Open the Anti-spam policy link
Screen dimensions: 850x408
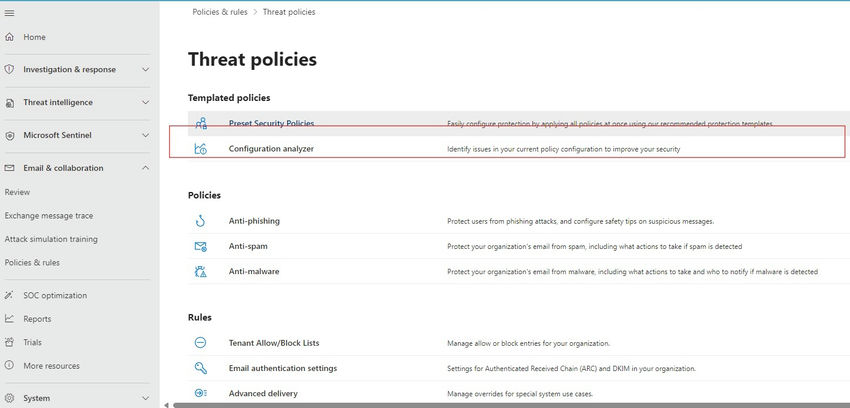248,246
